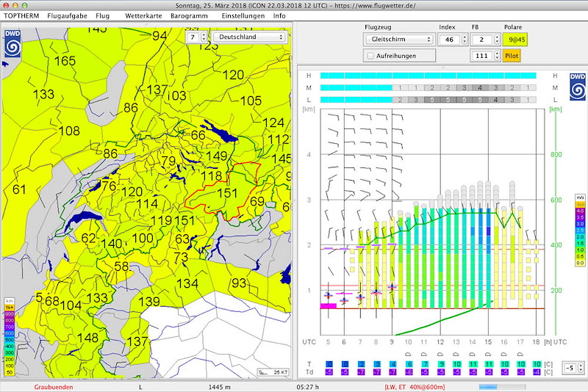This screenshot has height=392, width=588.
Task: Click the Index field showing 46
Action: (x=450, y=40)
